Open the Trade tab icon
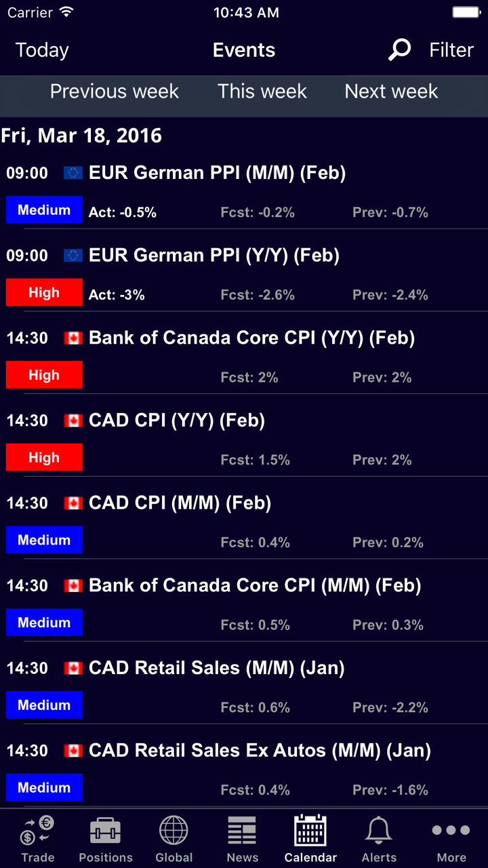Screen dimensions: 488x868 click(38, 831)
